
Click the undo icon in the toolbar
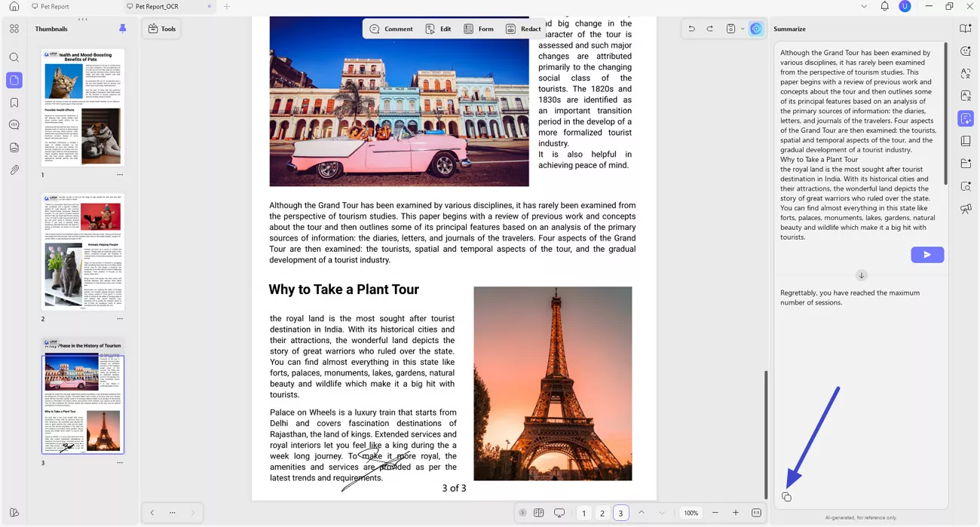pos(691,28)
